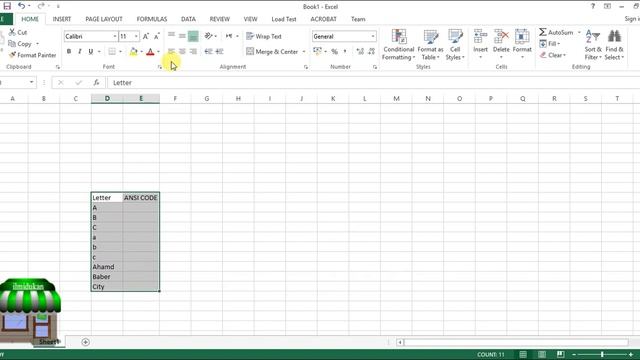Open the General number format dropdown
Image resolution: width=640 pixels, height=360 pixels.
tap(373, 36)
